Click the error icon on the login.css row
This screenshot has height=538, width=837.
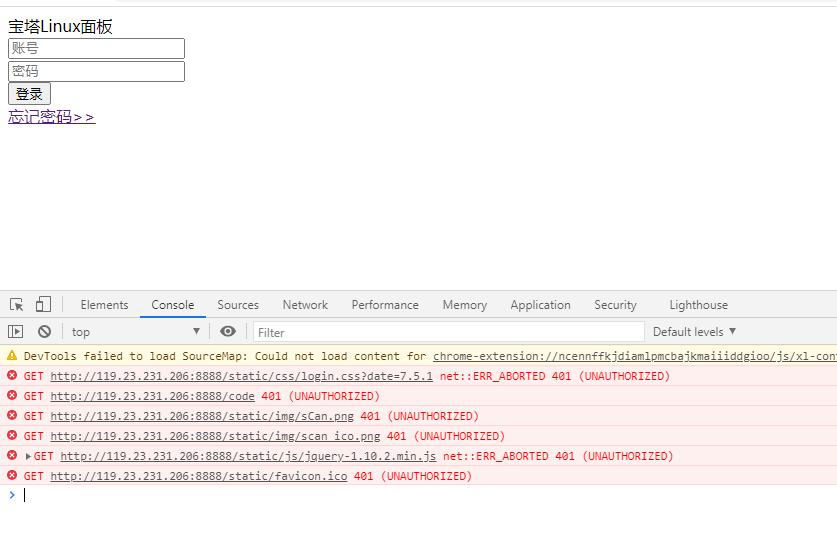(12, 375)
